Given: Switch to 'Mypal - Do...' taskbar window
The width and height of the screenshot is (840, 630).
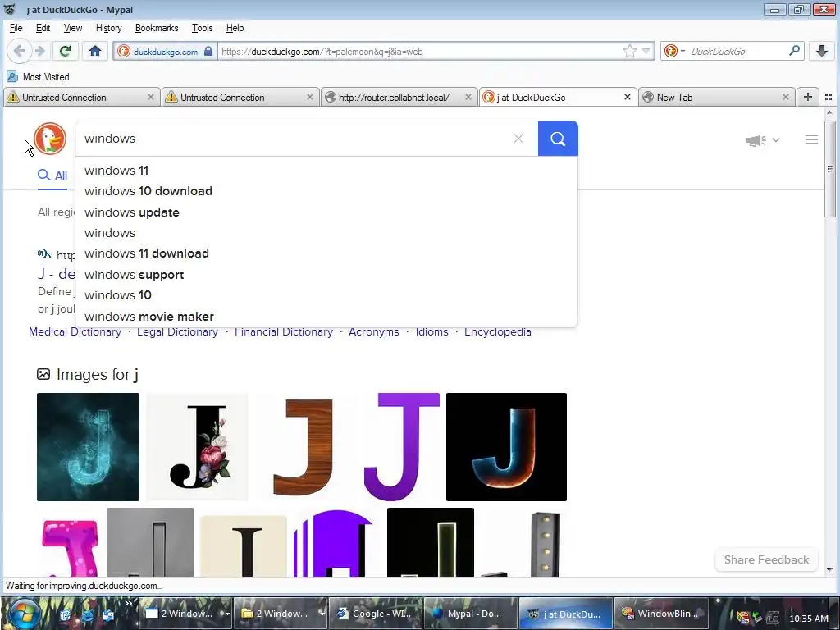Looking at the screenshot, I should [x=470, y=614].
